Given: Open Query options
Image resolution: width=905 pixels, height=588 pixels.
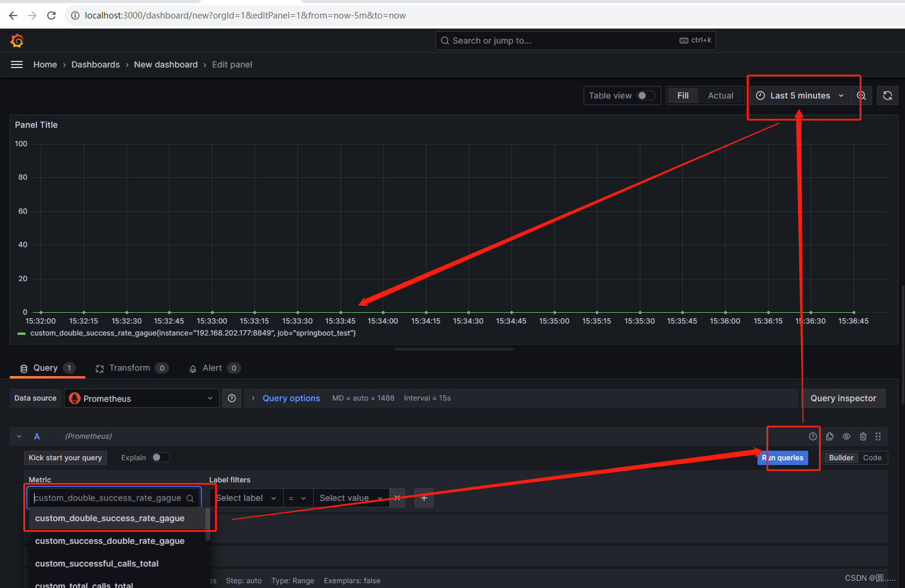Looking at the screenshot, I should tap(291, 398).
